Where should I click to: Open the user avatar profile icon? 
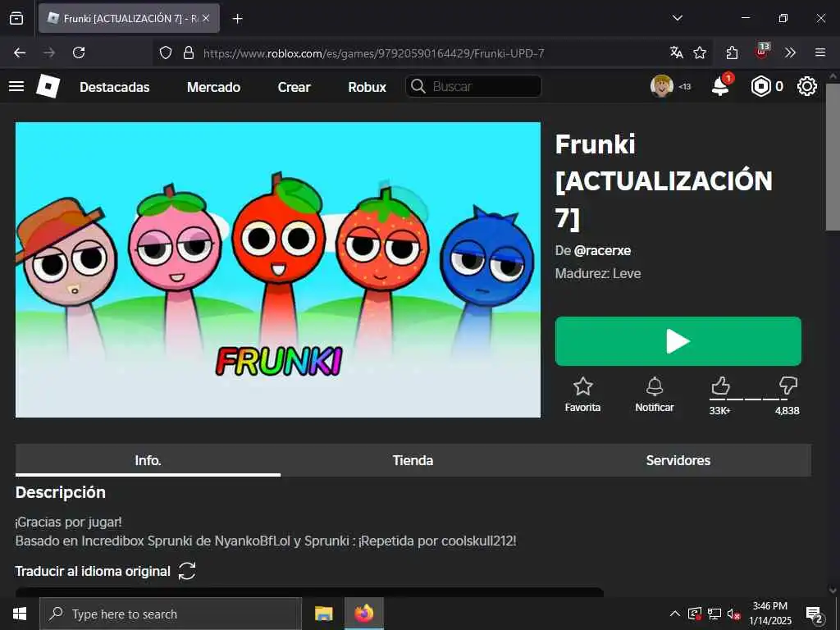click(x=662, y=86)
